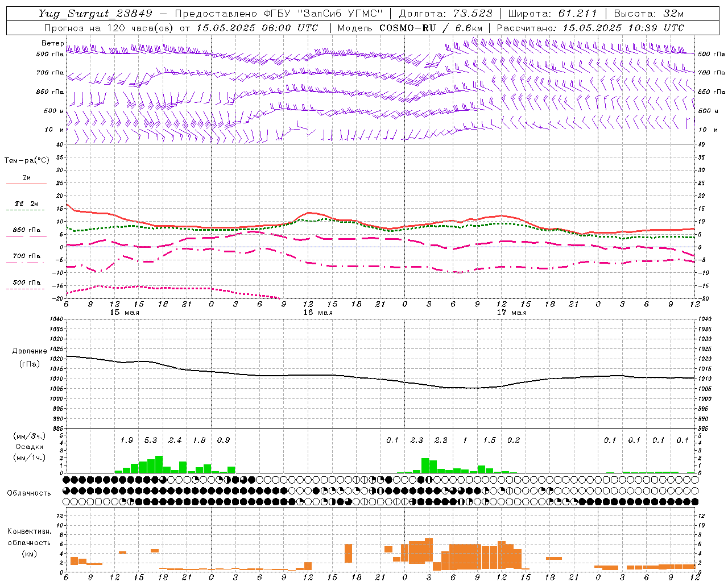This screenshot has width=728, height=582.
Task: Click the 1.5 precipitation value
Action: [489, 440]
